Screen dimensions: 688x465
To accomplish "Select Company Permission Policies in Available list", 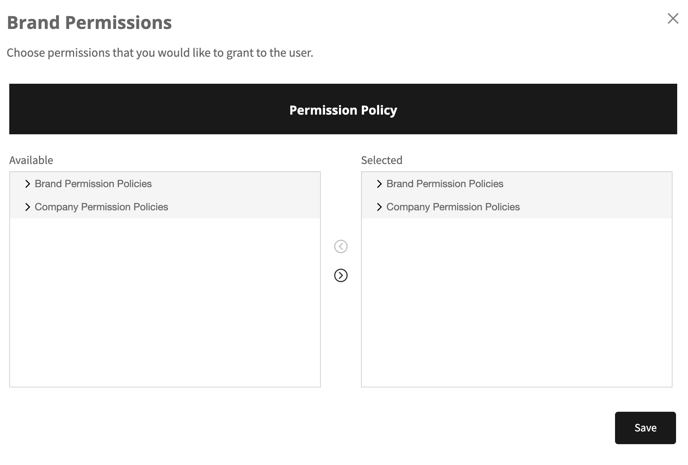I will tap(101, 207).
